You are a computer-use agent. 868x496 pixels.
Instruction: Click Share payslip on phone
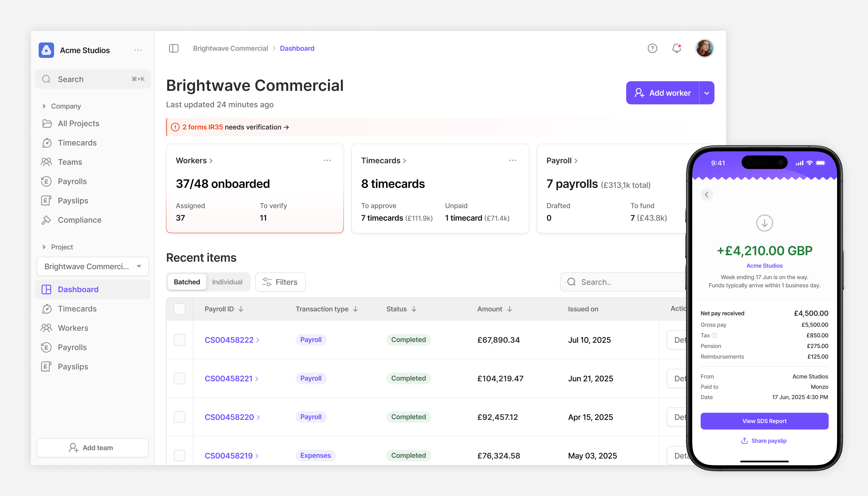[x=764, y=441]
